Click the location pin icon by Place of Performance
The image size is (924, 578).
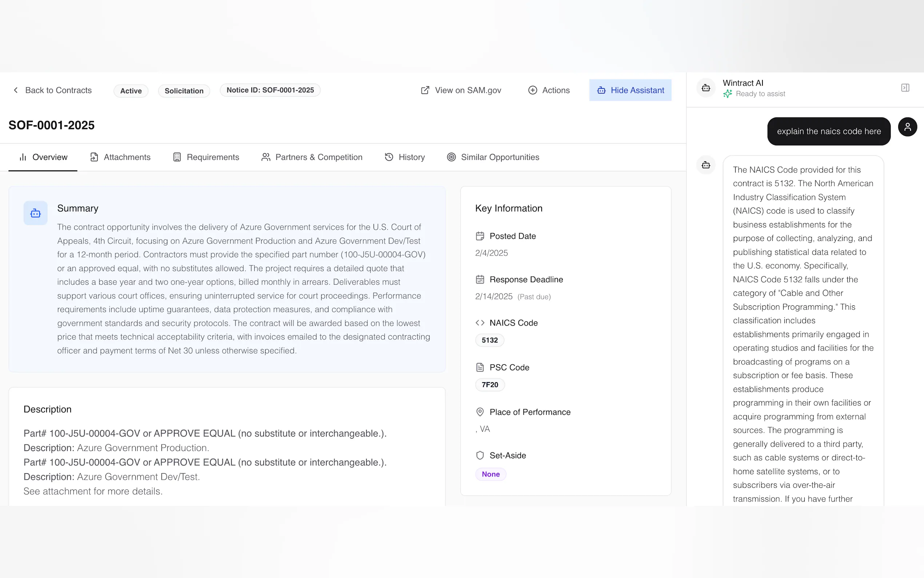click(480, 412)
